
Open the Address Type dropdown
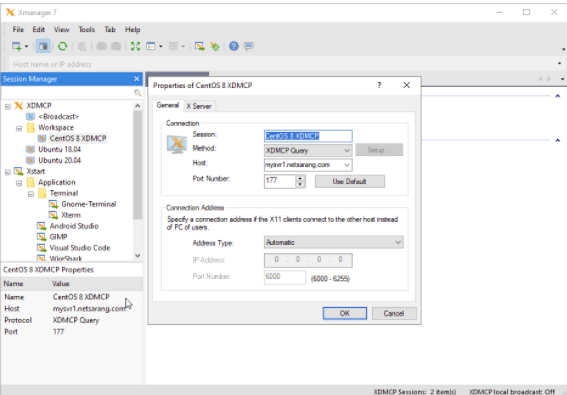tap(333, 242)
